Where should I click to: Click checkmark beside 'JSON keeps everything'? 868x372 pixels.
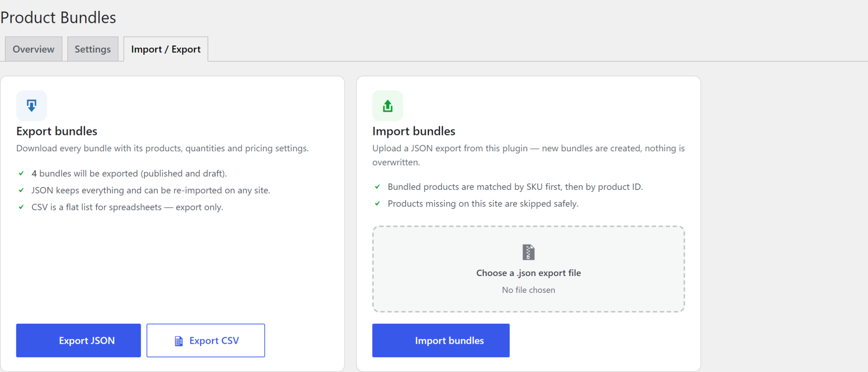(x=21, y=190)
